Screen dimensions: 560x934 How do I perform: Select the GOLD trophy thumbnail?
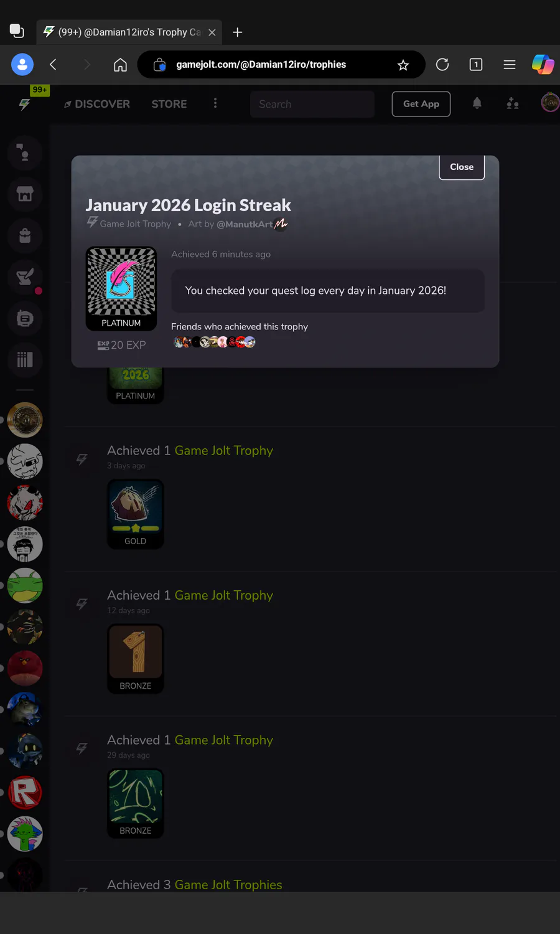click(x=136, y=514)
